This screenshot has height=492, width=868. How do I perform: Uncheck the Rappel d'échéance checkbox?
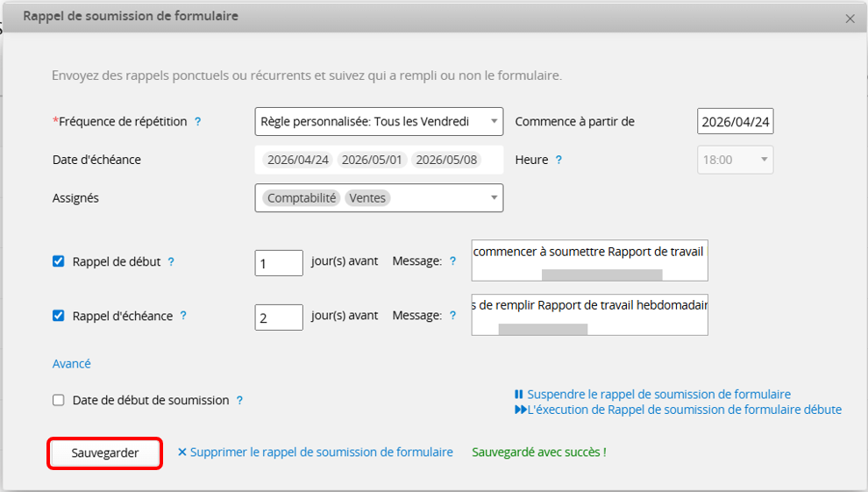(59, 316)
